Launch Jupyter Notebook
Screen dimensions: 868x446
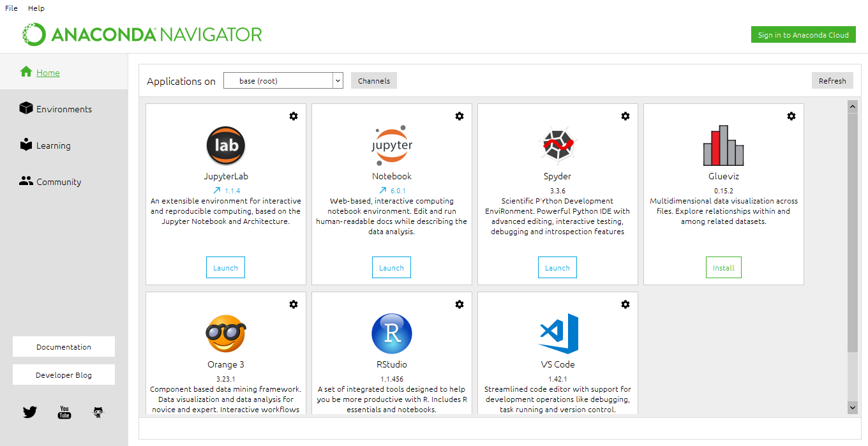(x=391, y=267)
